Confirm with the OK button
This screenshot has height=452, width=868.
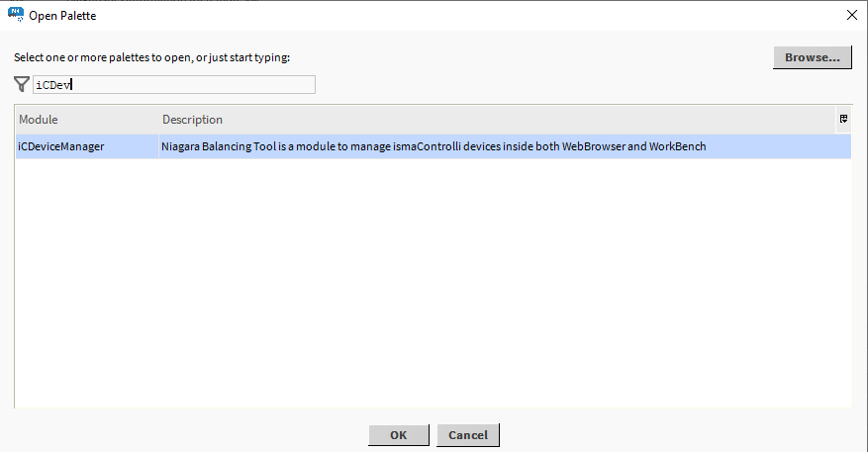pos(398,435)
